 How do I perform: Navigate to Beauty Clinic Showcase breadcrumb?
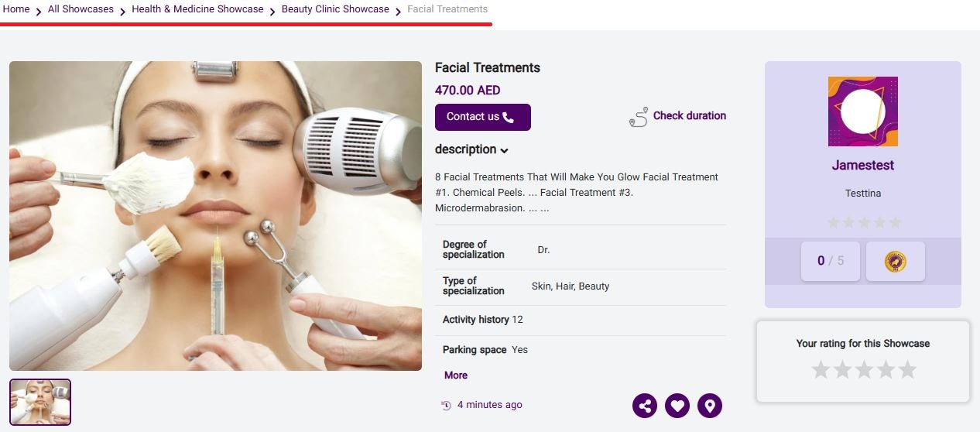tap(335, 9)
